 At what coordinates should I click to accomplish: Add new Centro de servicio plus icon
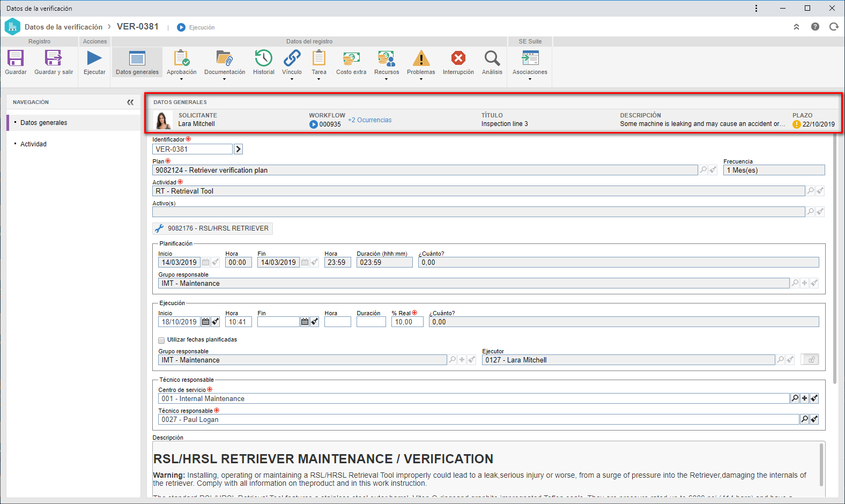coord(805,398)
